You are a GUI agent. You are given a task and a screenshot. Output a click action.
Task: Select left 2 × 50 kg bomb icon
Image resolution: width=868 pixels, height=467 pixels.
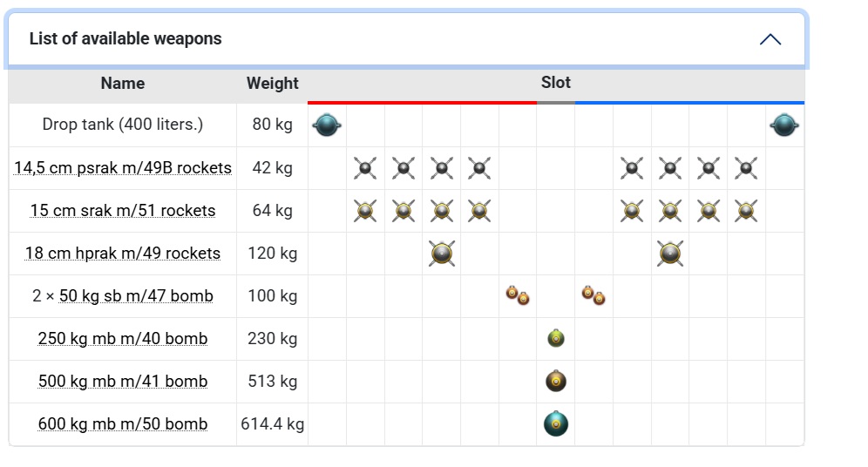(x=518, y=295)
